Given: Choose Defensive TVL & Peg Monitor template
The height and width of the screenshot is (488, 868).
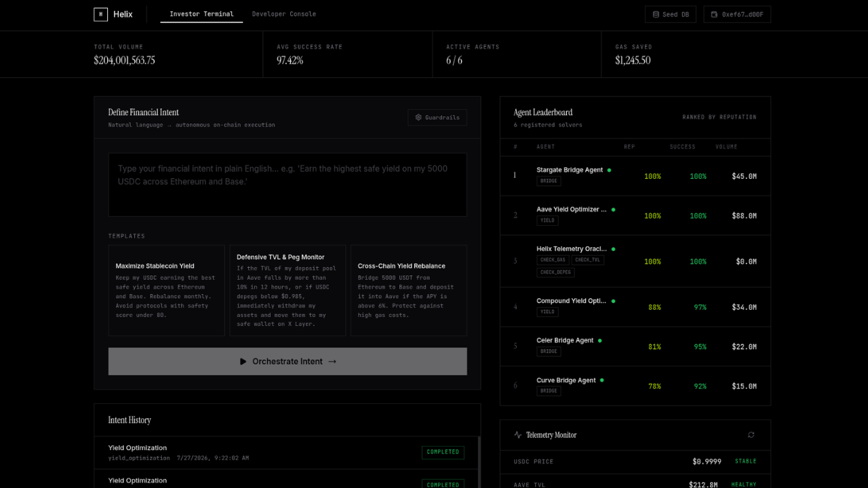Looking at the screenshot, I should pyautogui.click(x=288, y=290).
